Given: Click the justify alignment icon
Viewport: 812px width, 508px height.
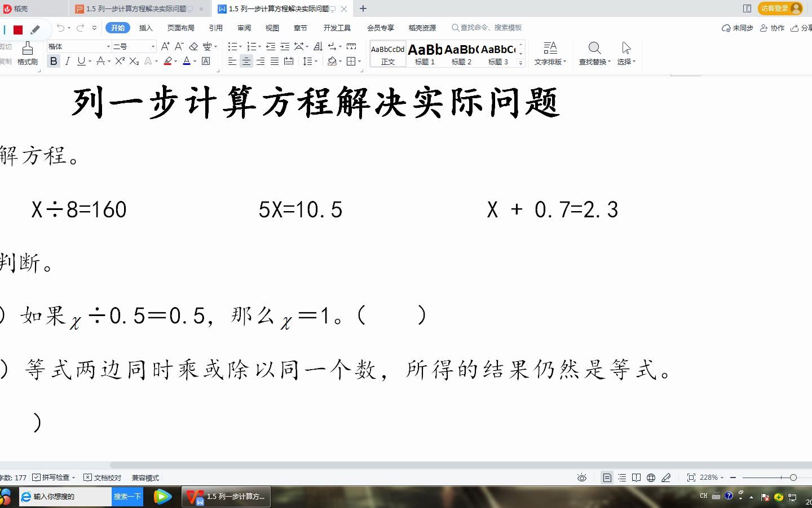Looking at the screenshot, I should 274,61.
